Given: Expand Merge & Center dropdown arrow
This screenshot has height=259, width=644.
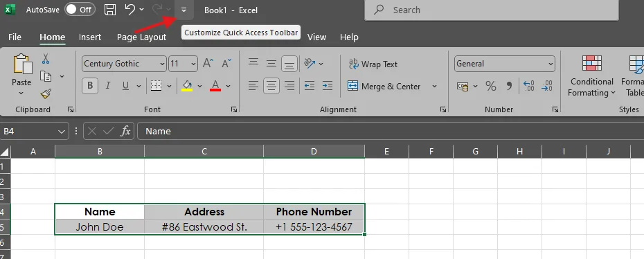Looking at the screenshot, I should tap(434, 86).
